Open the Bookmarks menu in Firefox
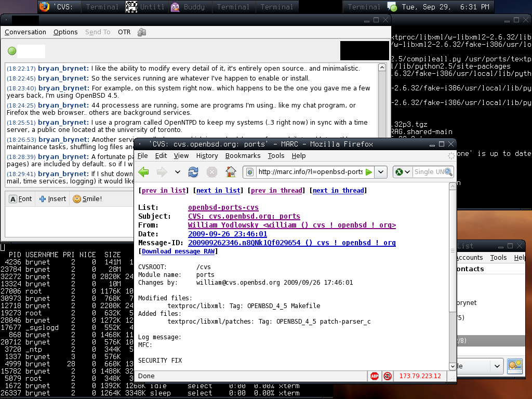The width and height of the screenshot is (532, 399). coord(243,156)
